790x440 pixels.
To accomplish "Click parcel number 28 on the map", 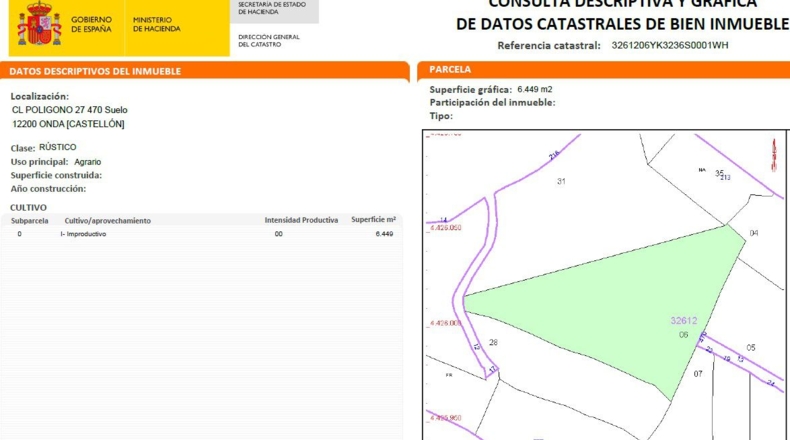I will 493,342.
